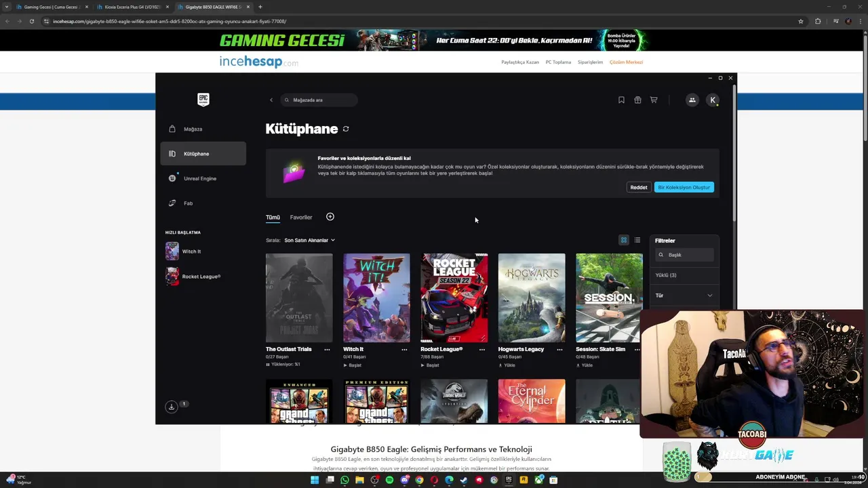Open Siparişlerim link on the website
This screenshot has width=868, height=488.
(590, 62)
